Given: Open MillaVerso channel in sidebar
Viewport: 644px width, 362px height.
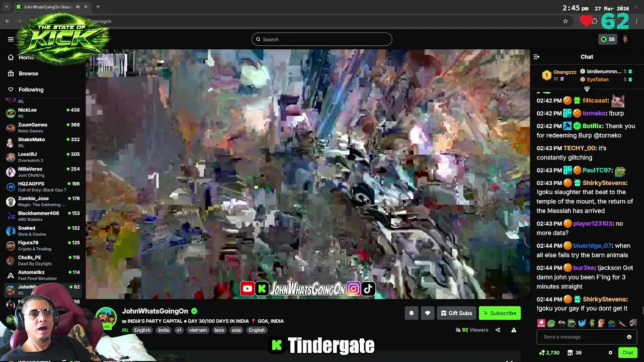Looking at the screenshot, I should click(43, 172).
